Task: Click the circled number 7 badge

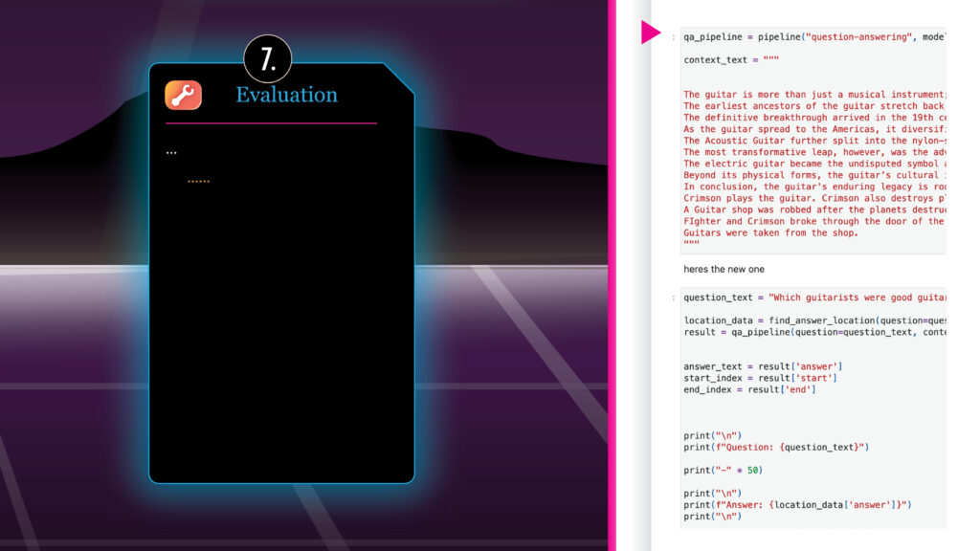Action: coord(267,59)
